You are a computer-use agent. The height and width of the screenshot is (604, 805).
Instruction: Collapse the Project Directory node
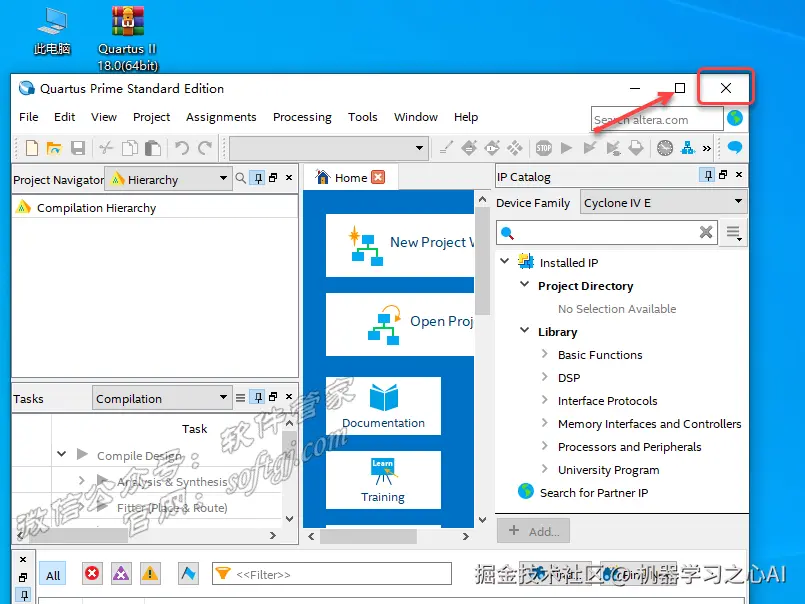tap(524, 284)
